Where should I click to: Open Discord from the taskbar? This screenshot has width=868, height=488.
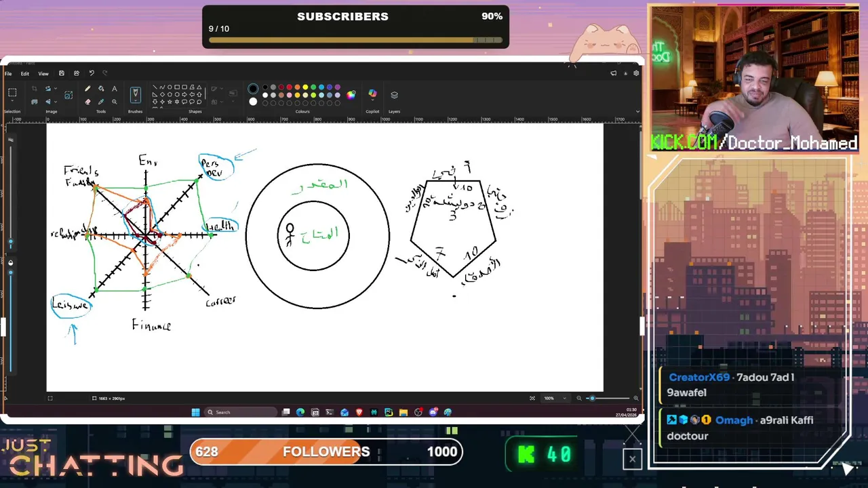pos(433,412)
